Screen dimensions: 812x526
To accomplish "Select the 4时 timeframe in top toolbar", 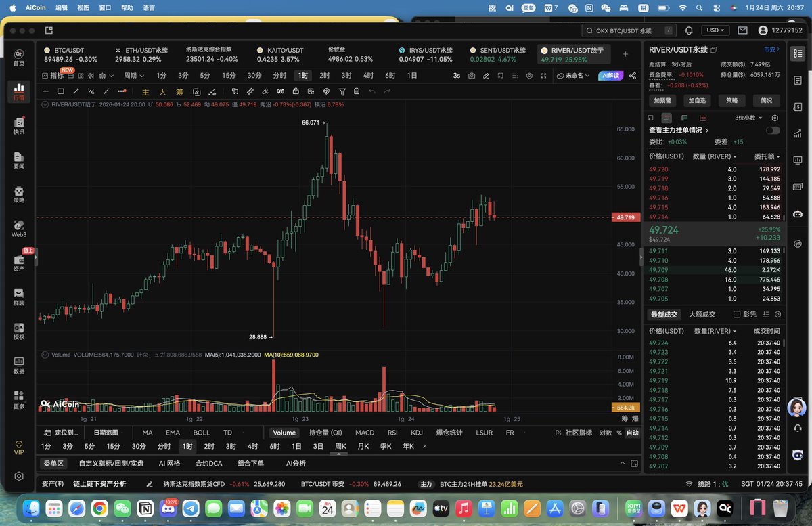I will [x=368, y=76].
